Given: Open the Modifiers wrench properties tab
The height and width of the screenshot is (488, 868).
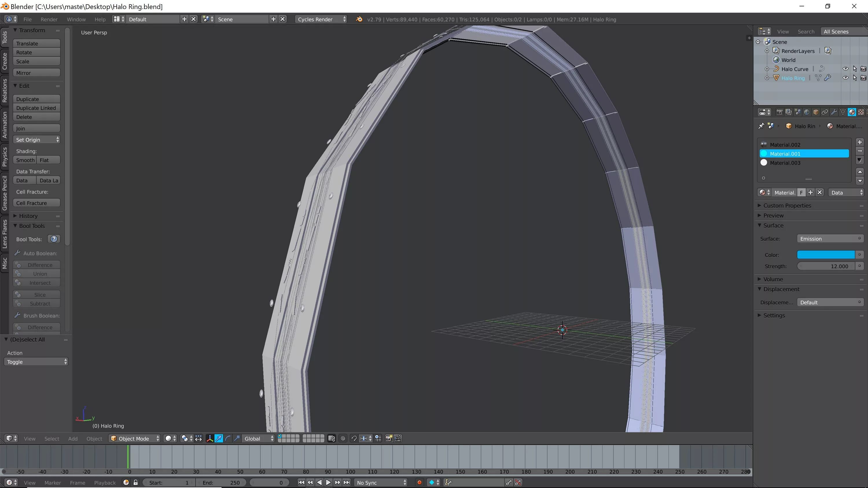Looking at the screenshot, I should (x=834, y=112).
